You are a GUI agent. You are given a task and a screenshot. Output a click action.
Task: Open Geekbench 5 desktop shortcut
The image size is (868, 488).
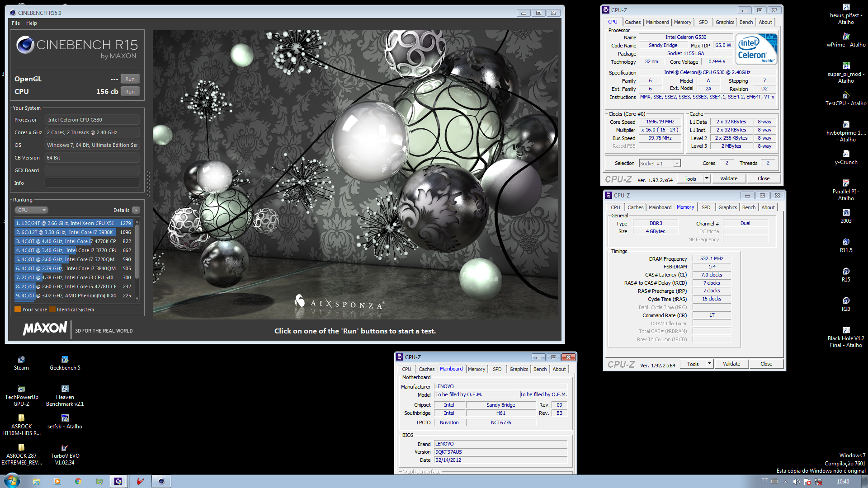point(65,363)
